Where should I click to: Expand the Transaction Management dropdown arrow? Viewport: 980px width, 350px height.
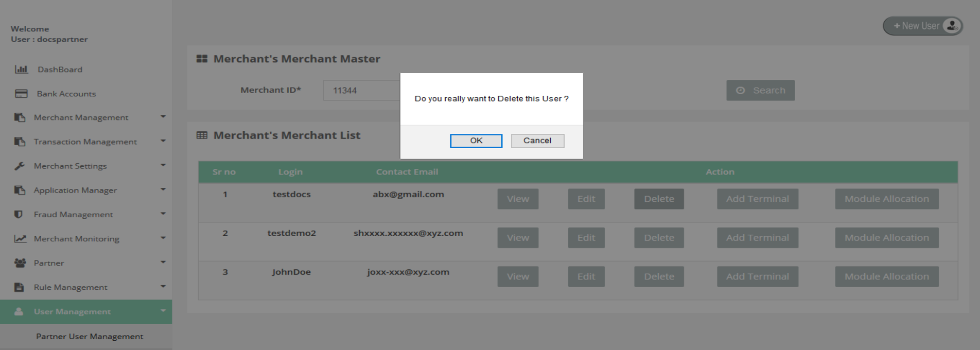click(163, 141)
